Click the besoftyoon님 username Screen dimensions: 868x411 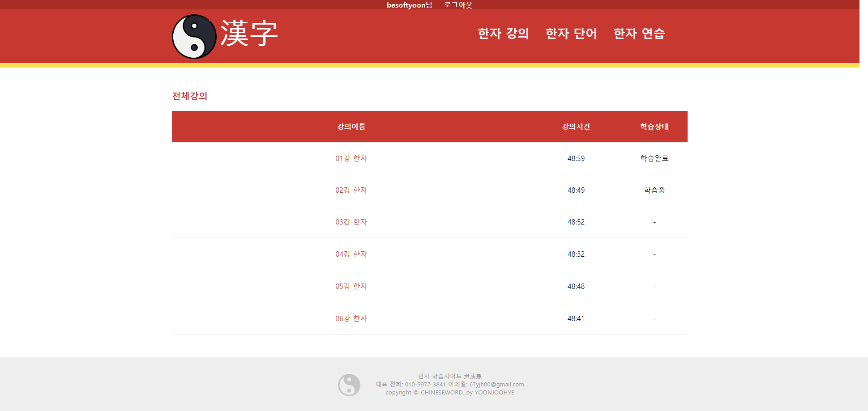409,5
